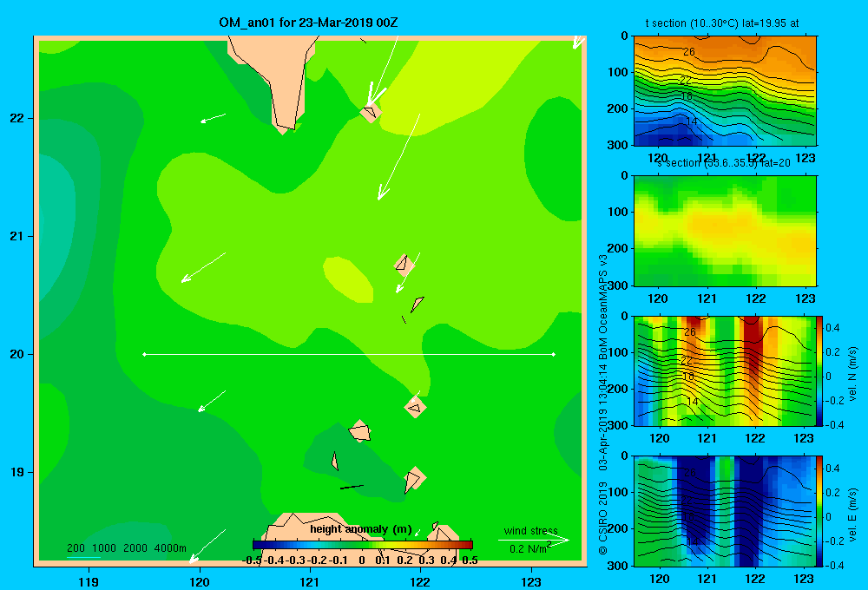Screen dimensions: 868x590
Task: Open the temperature section plot panel
Action: point(725,91)
